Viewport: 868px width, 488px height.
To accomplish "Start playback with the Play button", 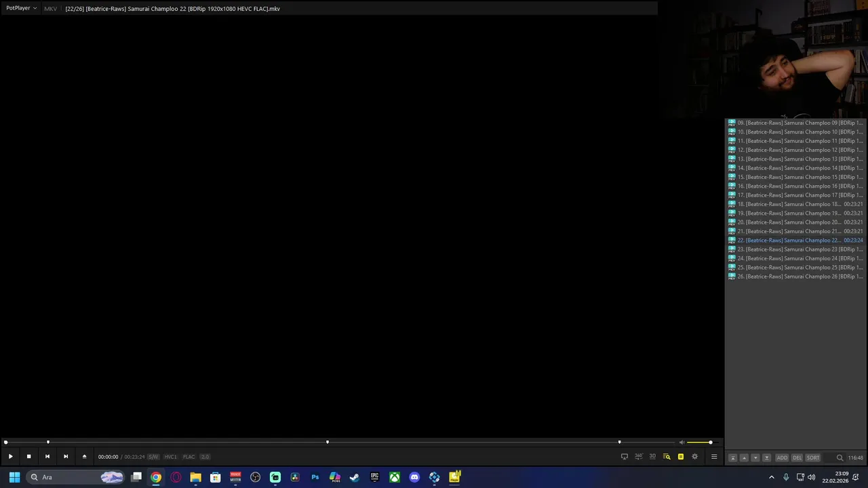I will click(10, 457).
